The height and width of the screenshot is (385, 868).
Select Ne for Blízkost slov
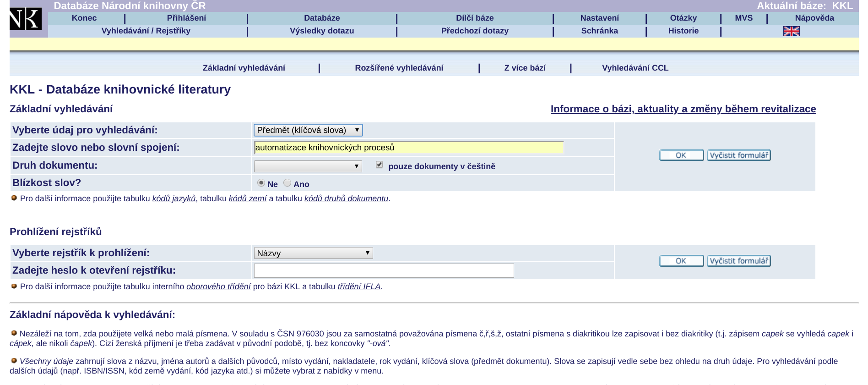tap(261, 183)
